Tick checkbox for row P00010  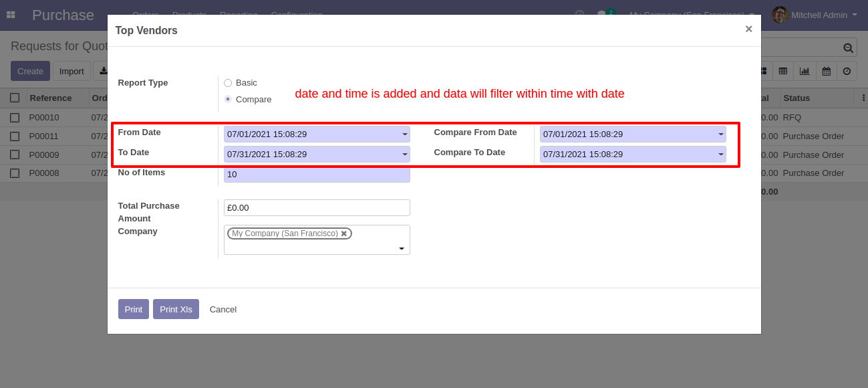coord(15,117)
